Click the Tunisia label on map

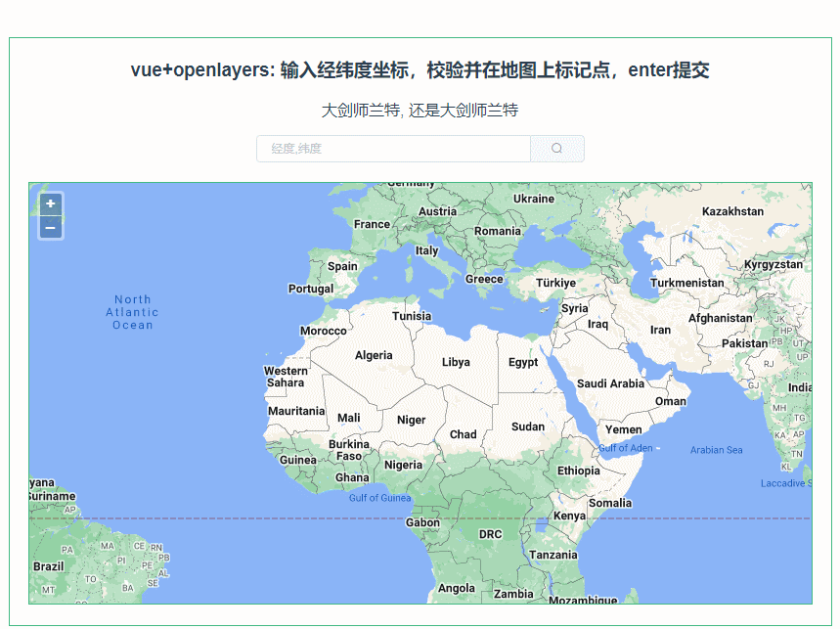tap(412, 316)
